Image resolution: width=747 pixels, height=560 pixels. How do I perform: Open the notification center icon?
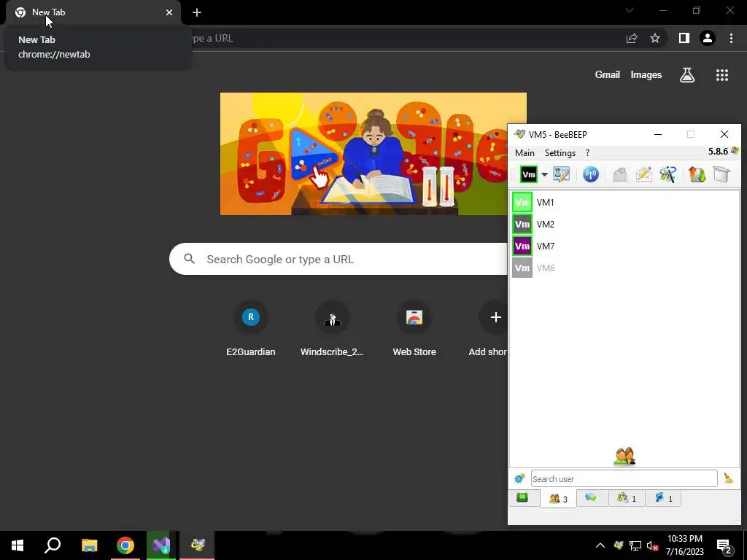point(724,545)
